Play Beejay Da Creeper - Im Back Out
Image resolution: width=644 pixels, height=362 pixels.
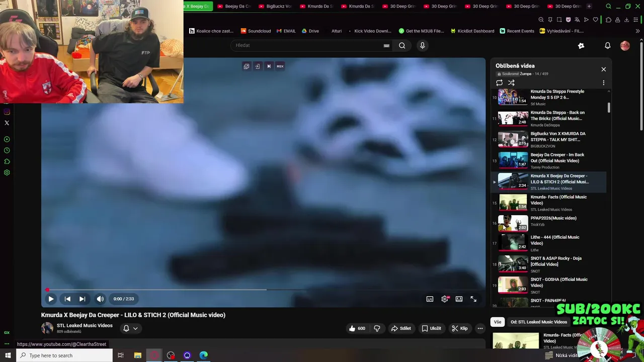(x=548, y=161)
